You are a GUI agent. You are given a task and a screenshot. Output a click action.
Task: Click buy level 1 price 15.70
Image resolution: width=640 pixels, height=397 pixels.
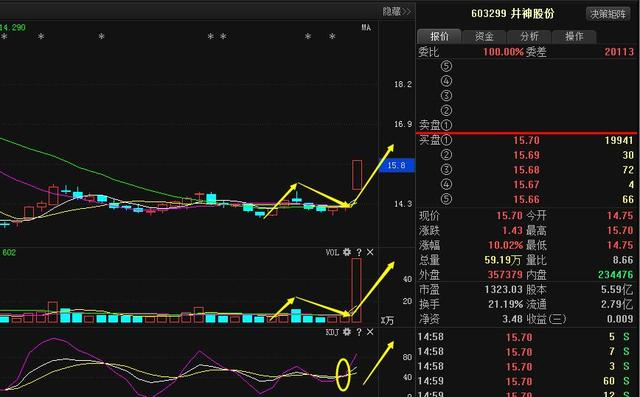point(526,140)
